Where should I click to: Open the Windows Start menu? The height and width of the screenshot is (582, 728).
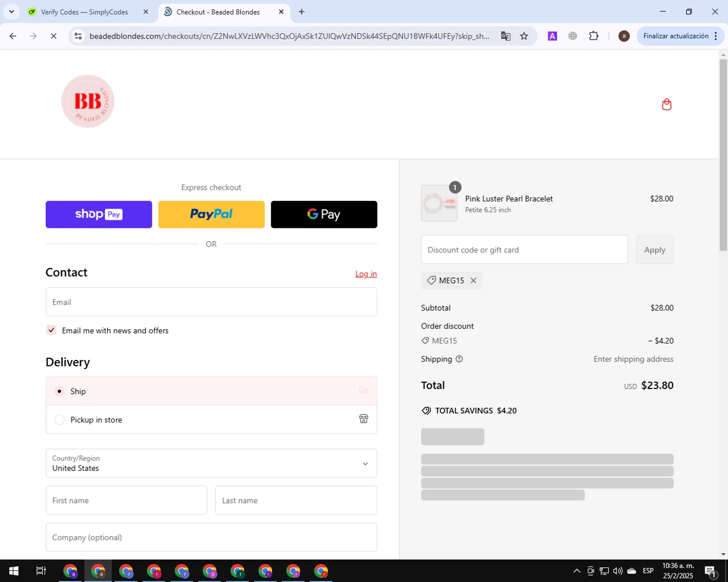point(14,571)
